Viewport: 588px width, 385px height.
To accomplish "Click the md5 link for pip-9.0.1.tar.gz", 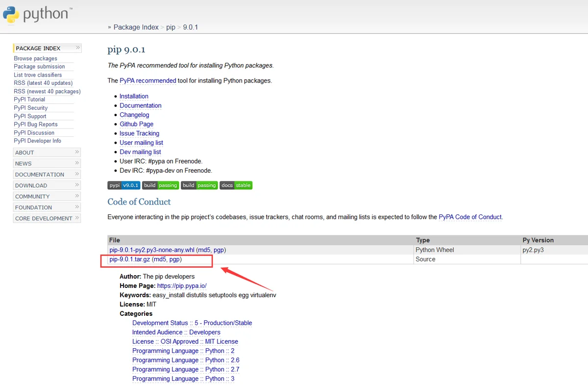I will (x=160, y=259).
